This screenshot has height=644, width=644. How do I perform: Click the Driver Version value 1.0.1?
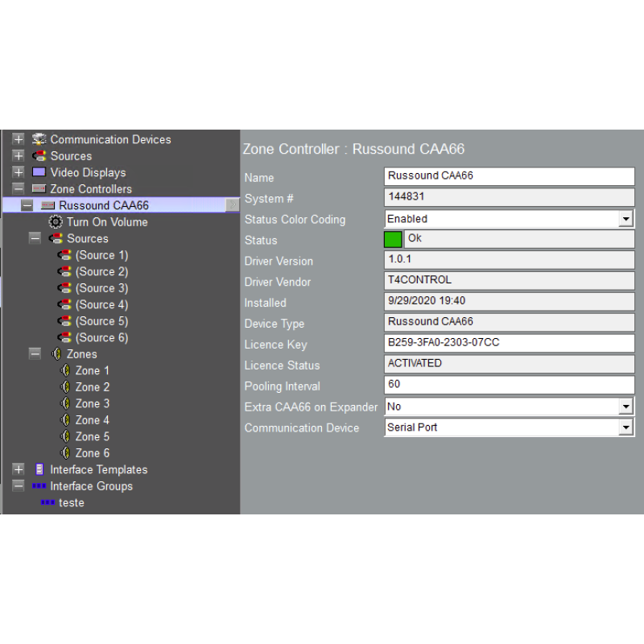510,259
